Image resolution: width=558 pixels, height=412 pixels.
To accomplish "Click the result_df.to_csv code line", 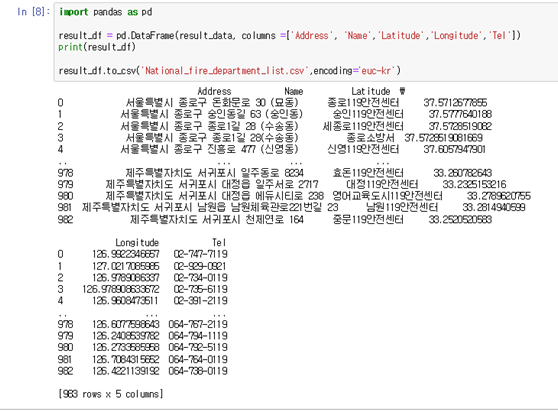I will point(230,70).
